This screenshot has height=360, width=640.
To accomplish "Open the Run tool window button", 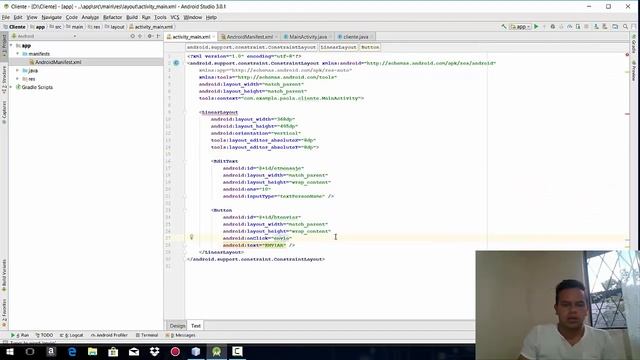I will 20,335.
